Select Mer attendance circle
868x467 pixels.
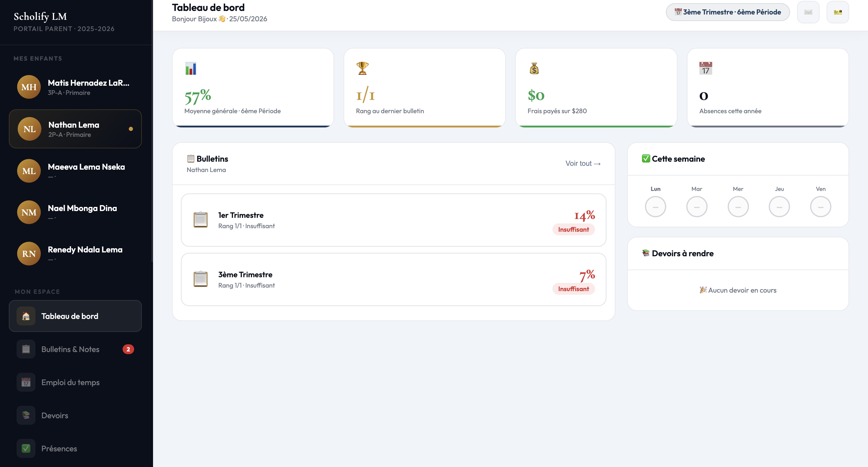click(738, 207)
